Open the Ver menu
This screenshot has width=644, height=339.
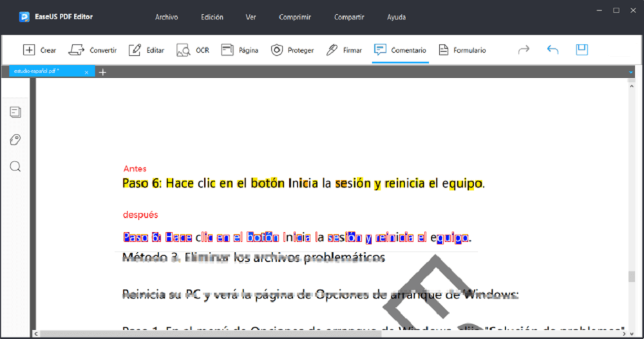tap(251, 17)
